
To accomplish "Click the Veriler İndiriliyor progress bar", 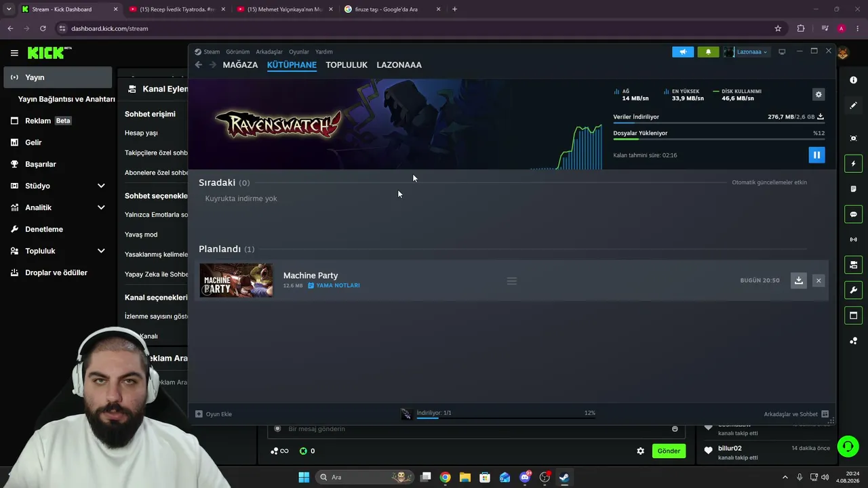I will tap(719, 123).
